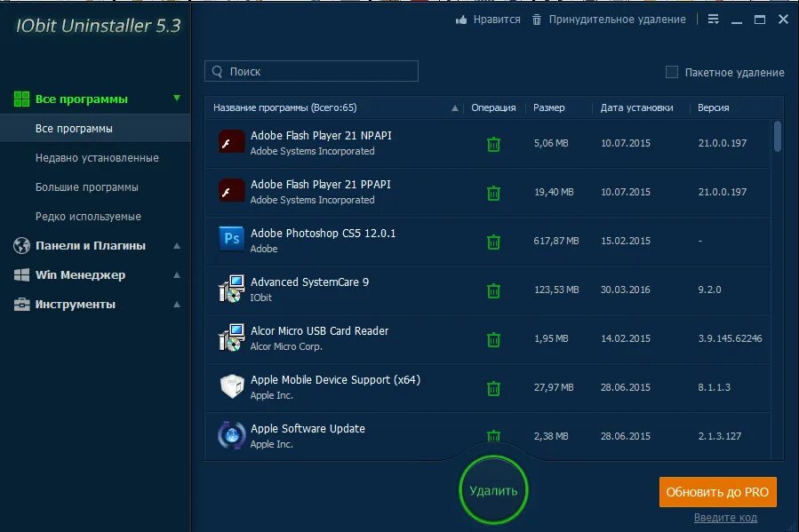Sort by Размер column header
Viewport: 799px width, 532px height.
point(548,108)
